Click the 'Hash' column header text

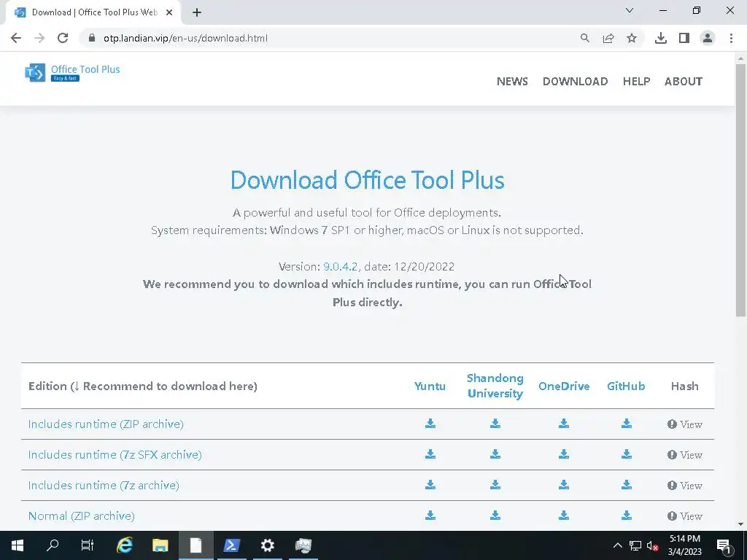(x=684, y=386)
